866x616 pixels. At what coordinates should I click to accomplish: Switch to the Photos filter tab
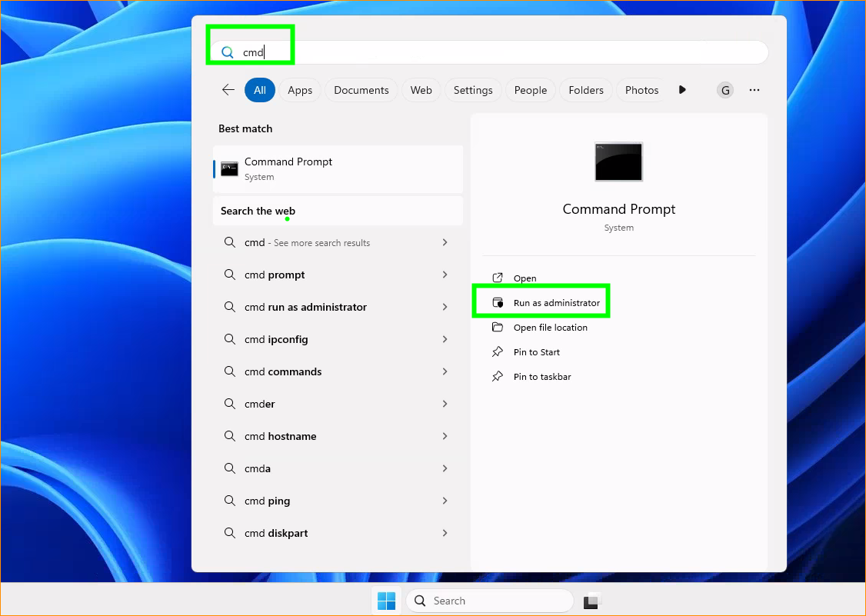641,90
